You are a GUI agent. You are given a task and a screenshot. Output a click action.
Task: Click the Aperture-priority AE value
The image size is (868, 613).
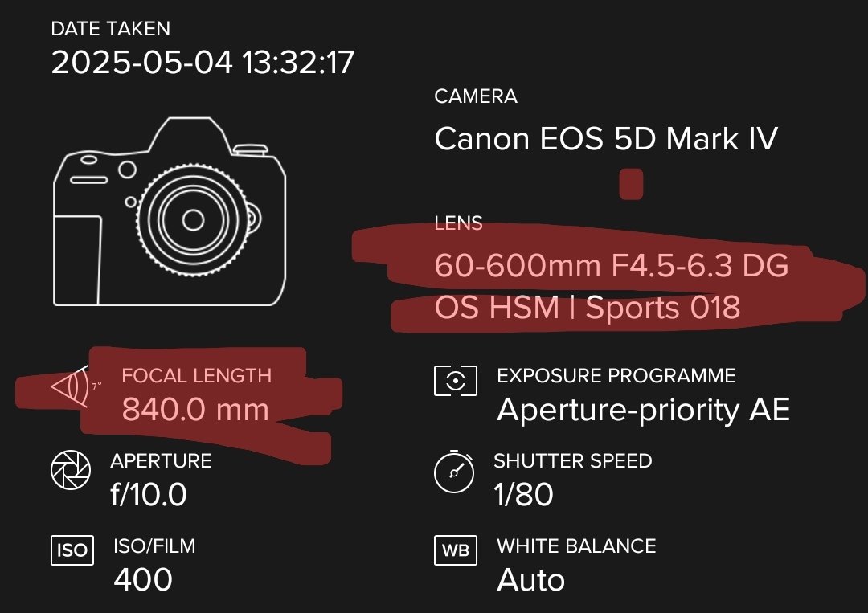(x=643, y=410)
